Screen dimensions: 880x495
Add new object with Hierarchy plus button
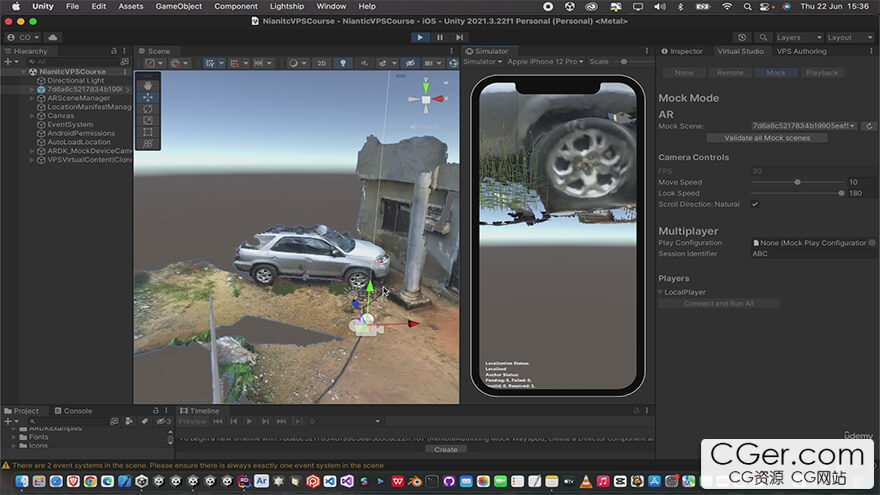(11, 61)
